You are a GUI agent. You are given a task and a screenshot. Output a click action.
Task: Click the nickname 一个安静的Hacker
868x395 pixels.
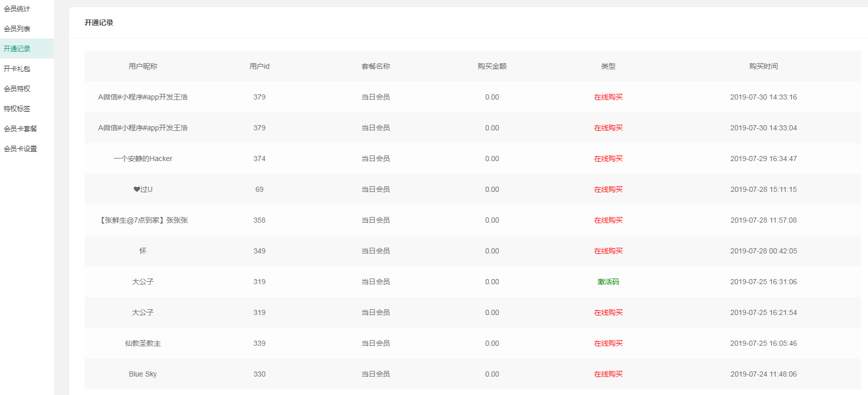(143, 159)
